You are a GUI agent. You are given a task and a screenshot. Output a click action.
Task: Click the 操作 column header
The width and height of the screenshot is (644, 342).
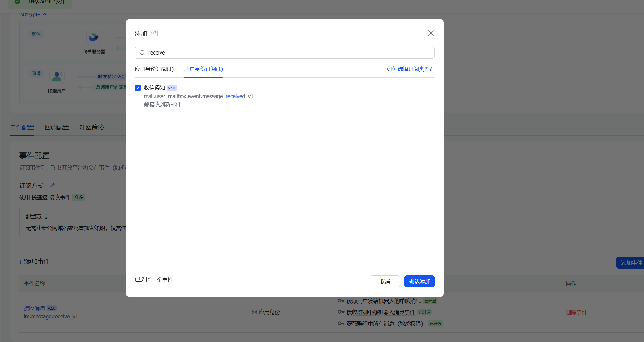click(571, 284)
